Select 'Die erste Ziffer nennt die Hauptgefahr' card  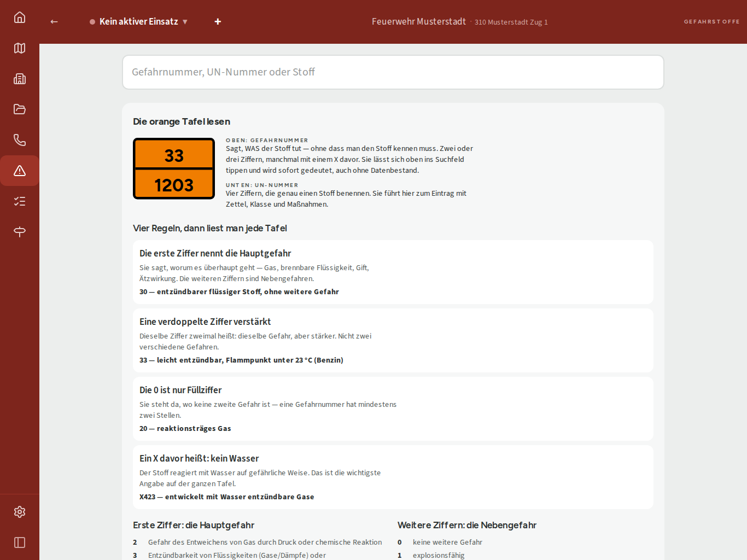[393, 272]
